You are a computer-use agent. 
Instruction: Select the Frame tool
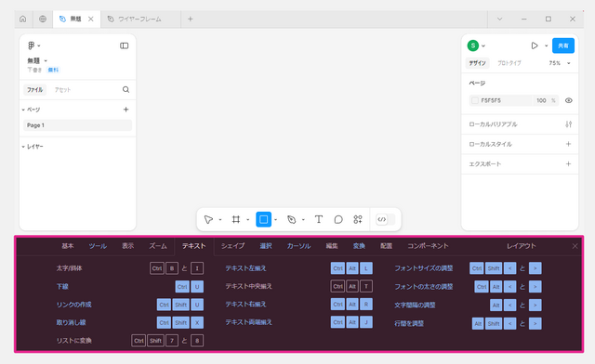[235, 219]
